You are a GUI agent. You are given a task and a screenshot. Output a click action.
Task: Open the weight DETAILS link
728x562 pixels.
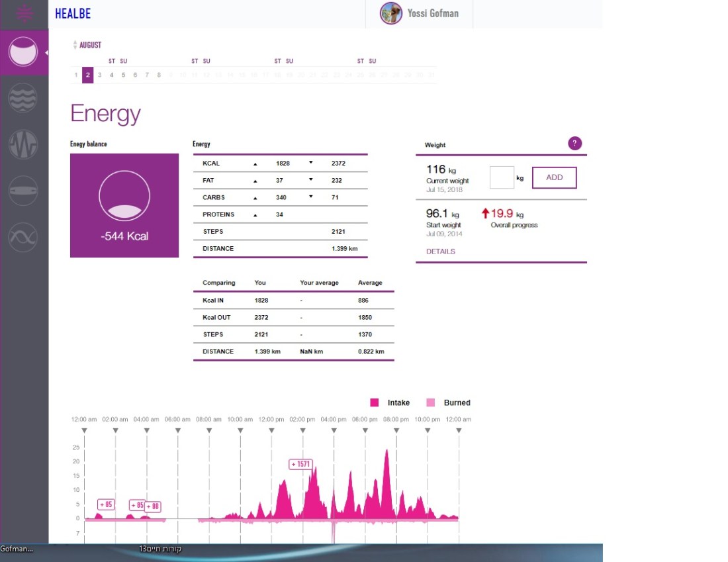(x=440, y=252)
